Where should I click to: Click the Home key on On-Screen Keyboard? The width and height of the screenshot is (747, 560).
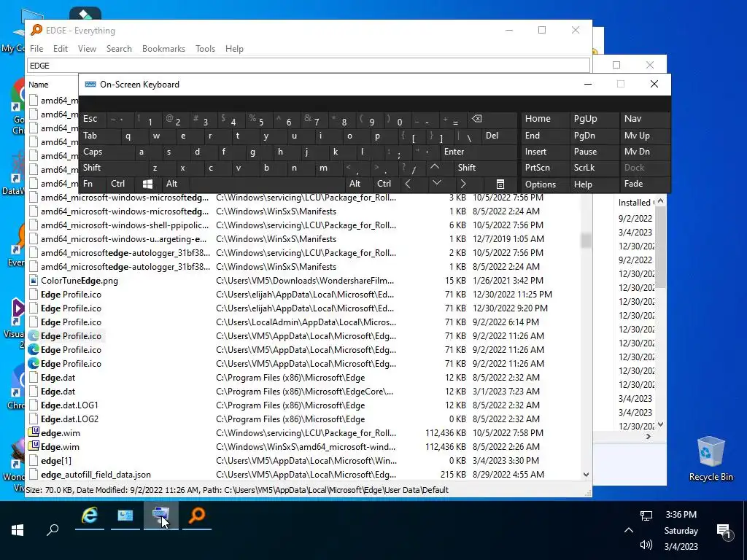pyautogui.click(x=545, y=119)
